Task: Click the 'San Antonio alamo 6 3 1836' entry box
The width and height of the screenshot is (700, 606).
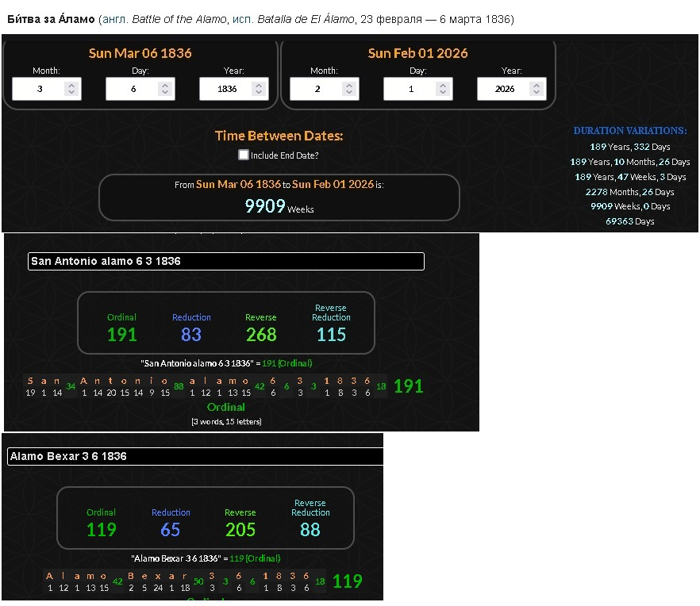Action: pos(226,261)
